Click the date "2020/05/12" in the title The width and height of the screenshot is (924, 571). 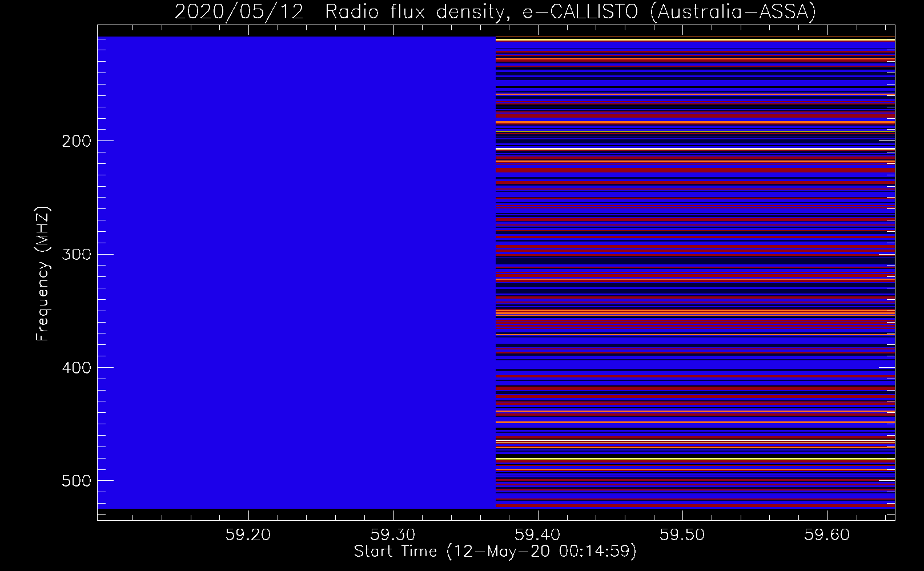239,12
